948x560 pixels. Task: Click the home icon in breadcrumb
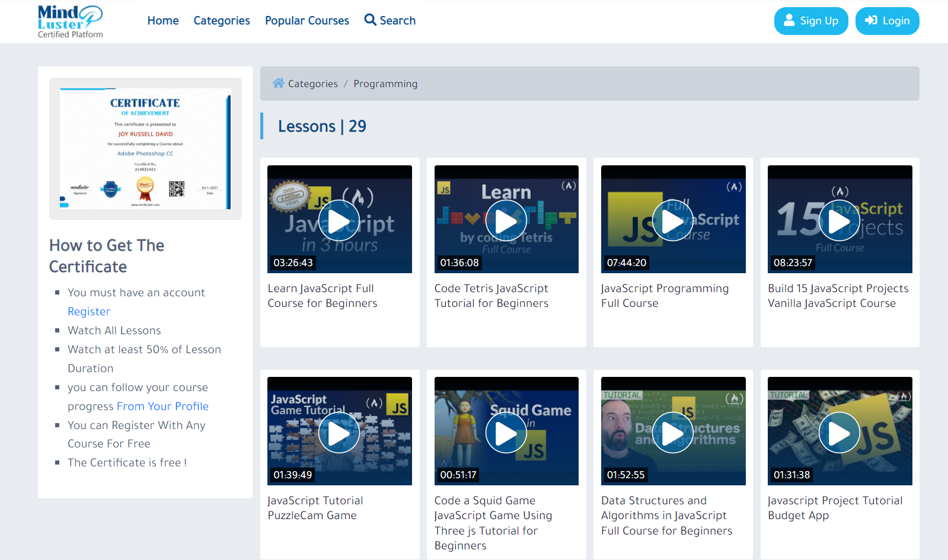pos(278,84)
